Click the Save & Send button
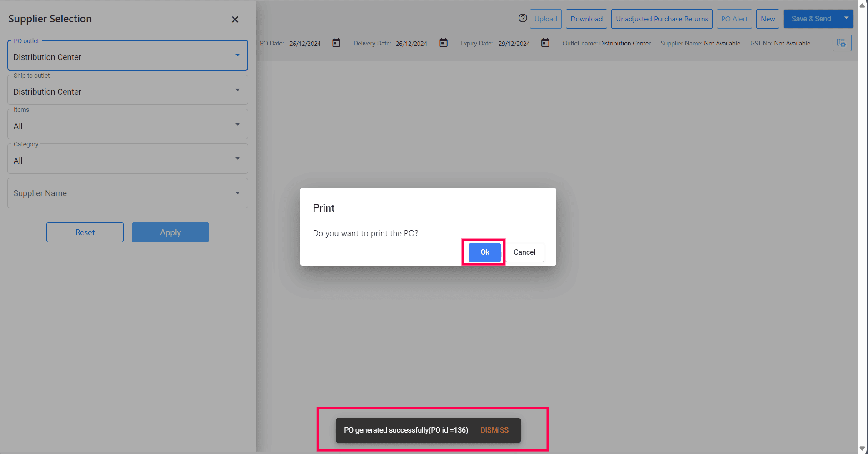868x454 pixels. pyautogui.click(x=811, y=19)
